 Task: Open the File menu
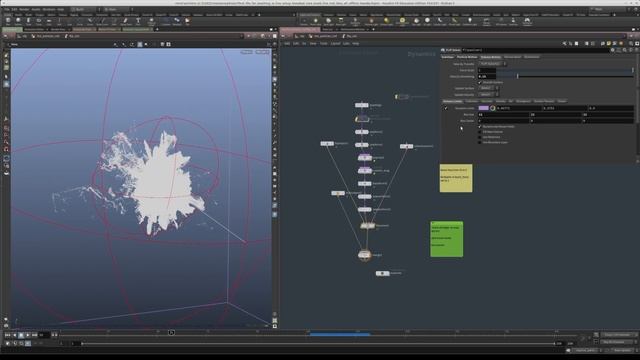point(6,9)
